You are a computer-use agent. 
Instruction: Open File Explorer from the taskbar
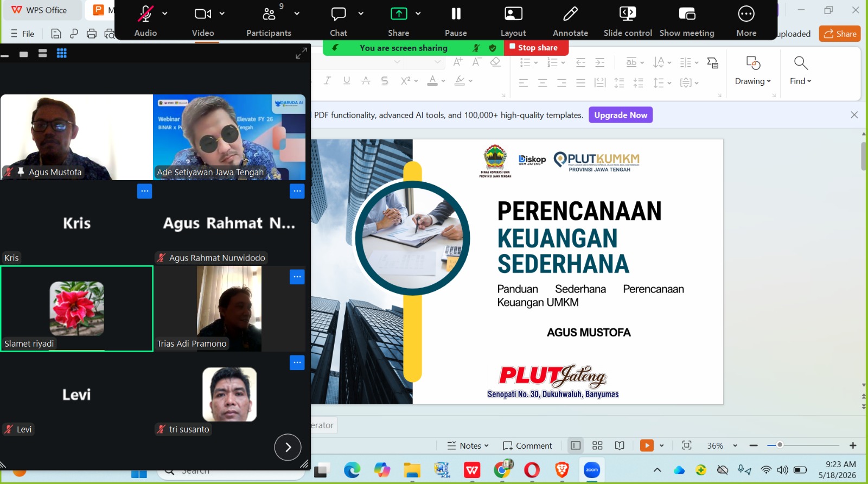412,470
